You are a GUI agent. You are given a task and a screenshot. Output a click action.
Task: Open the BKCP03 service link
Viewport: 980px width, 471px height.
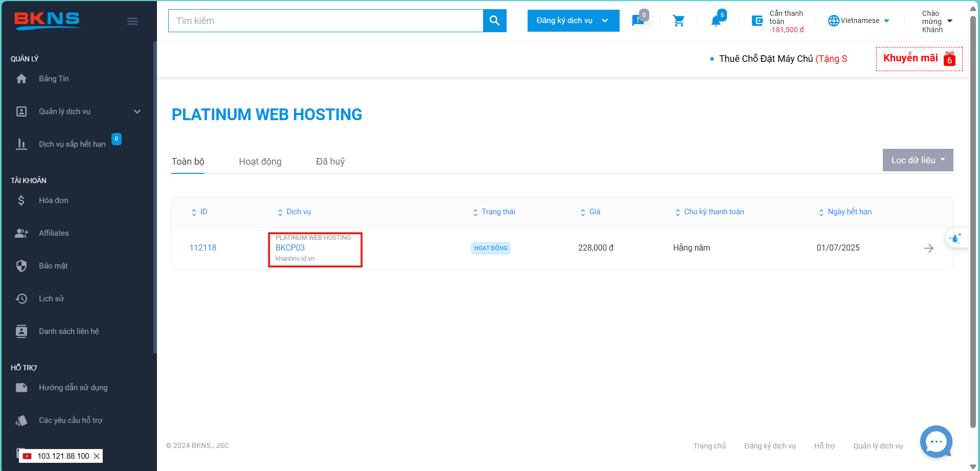click(x=290, y=248)
